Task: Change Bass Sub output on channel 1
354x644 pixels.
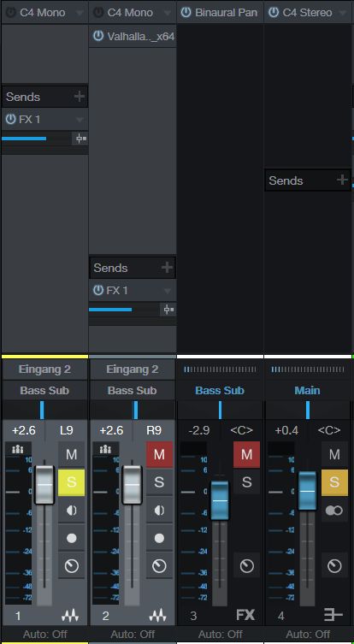Action: 44,390
